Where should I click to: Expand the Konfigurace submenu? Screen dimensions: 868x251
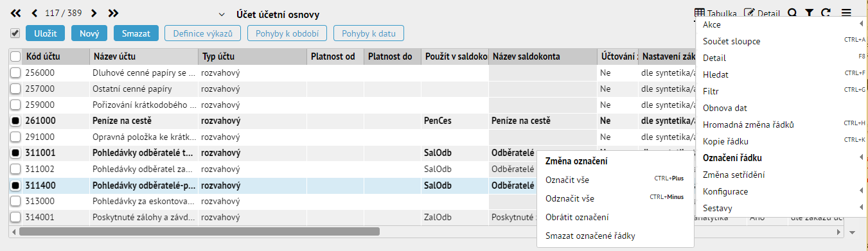(781, 191)
